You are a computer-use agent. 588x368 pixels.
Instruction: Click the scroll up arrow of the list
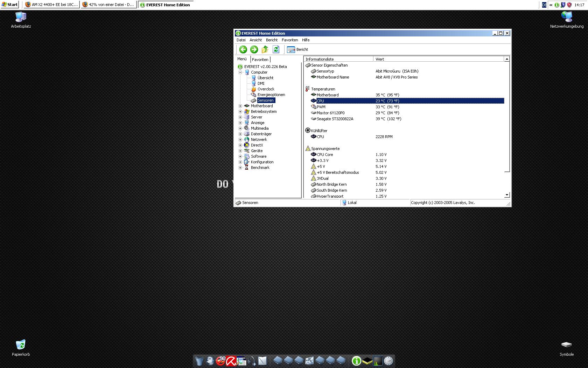(507, 59)
